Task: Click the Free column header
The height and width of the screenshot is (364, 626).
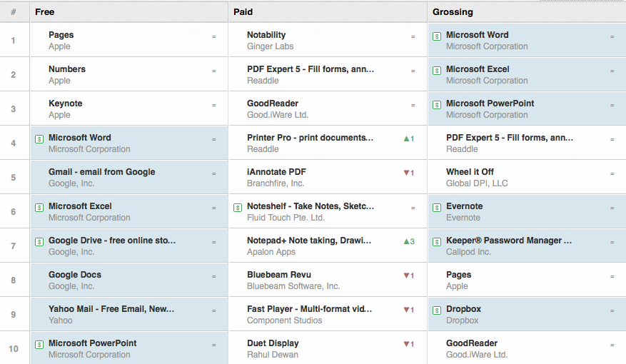Action: [x=129, y=12]
